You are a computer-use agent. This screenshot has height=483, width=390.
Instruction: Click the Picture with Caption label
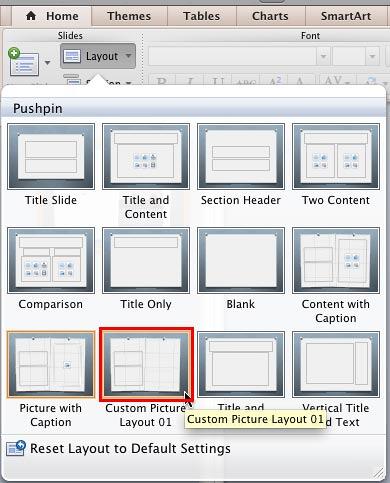click(51, 415)
